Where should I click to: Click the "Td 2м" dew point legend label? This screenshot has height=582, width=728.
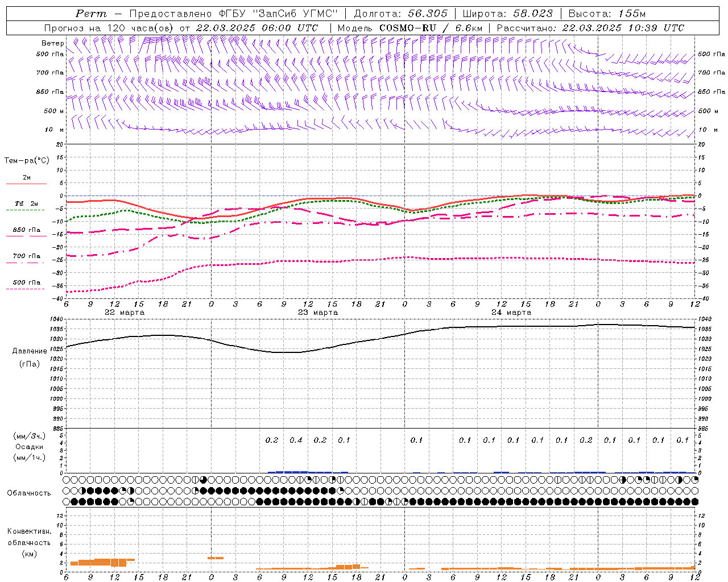tap(27, 203)
